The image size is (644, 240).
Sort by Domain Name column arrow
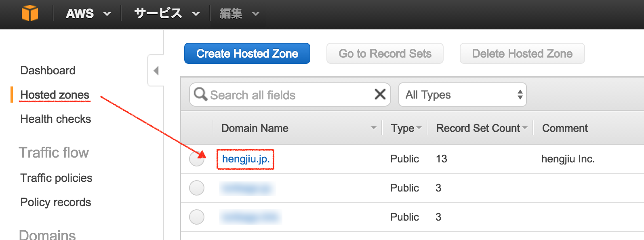373,128
